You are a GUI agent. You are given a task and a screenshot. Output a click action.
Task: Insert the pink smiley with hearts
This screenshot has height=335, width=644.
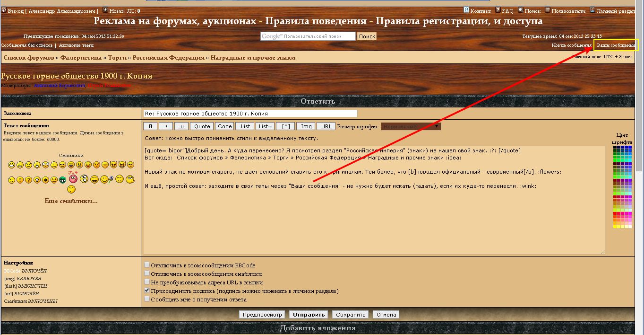tap(73, 179)
